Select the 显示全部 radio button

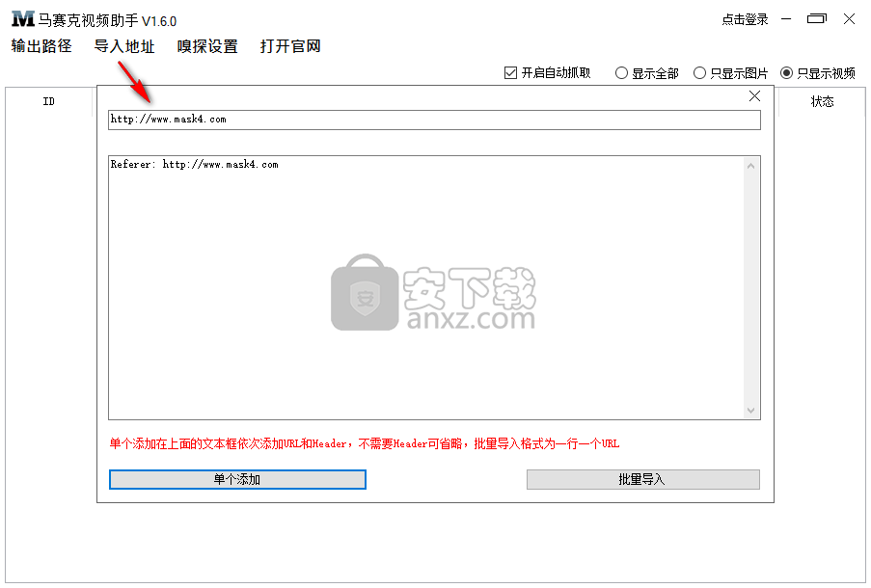[622, 73]
